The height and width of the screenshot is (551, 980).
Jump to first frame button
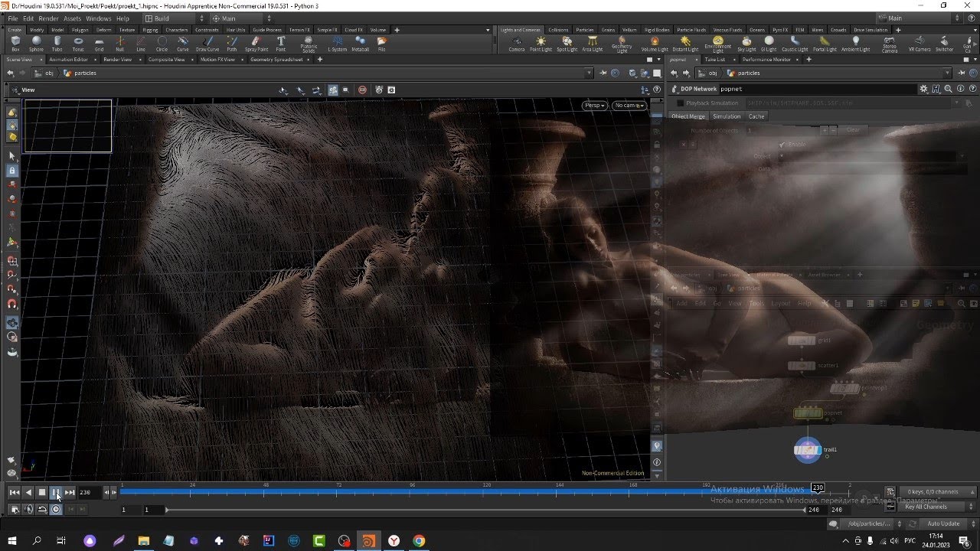pos(14,493)
